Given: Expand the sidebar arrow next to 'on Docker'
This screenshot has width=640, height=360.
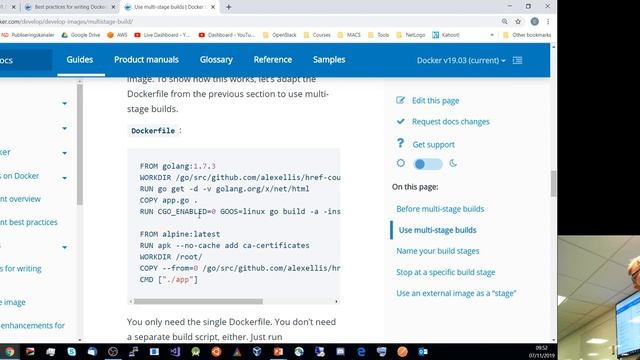Looking at the screenshot, I should tap(64, 178).
